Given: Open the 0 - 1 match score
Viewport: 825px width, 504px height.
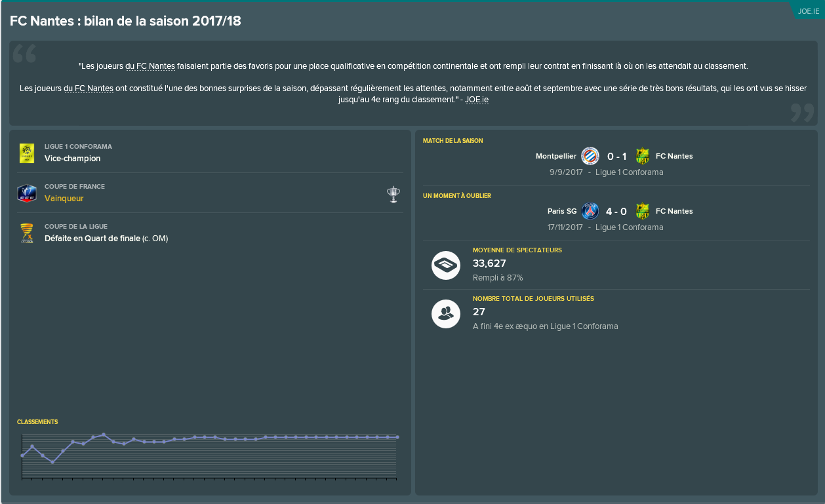Looking at the screenshot, I should point(616,157).
